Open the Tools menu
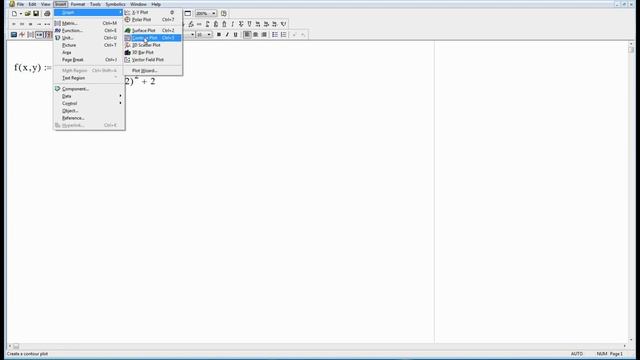The width and height of the screenshot is (640, 360). [x=95, y=4]
